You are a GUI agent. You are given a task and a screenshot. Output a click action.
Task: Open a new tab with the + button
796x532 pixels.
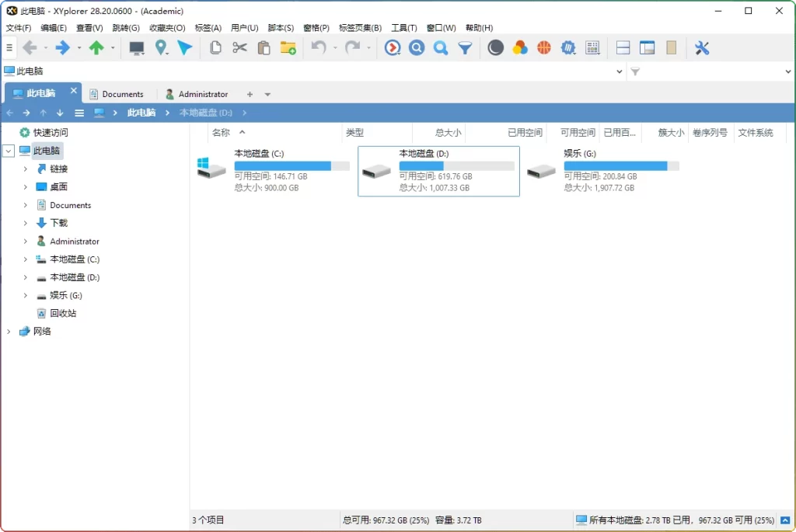point(248,93)
